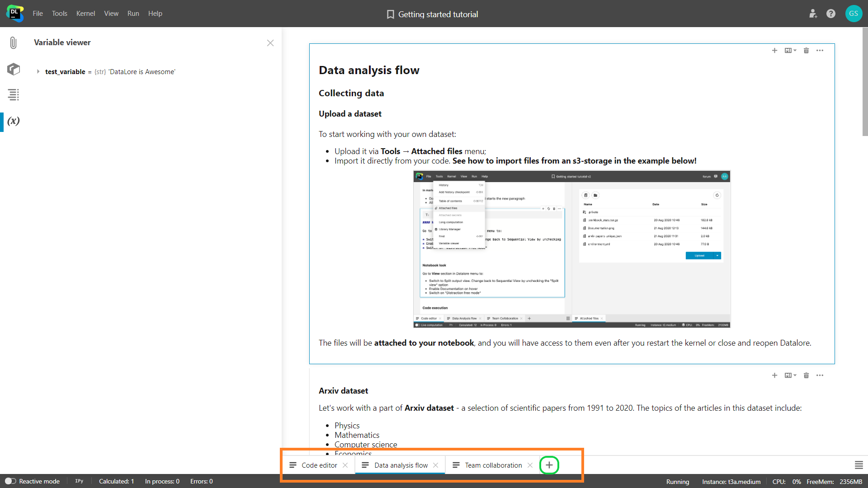
Task: Click the Running kernel status
Action: pyautogui.click(x=678, y=482)
